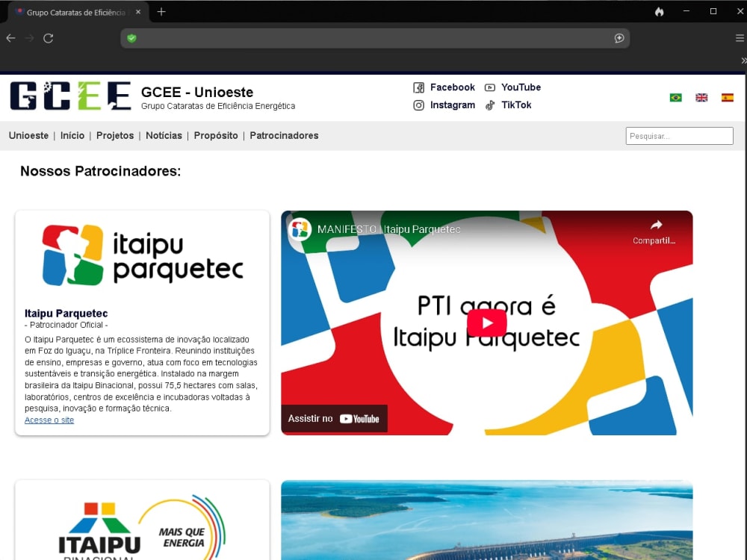
Task: Click the Facebook icon
Action: [419, 87]
